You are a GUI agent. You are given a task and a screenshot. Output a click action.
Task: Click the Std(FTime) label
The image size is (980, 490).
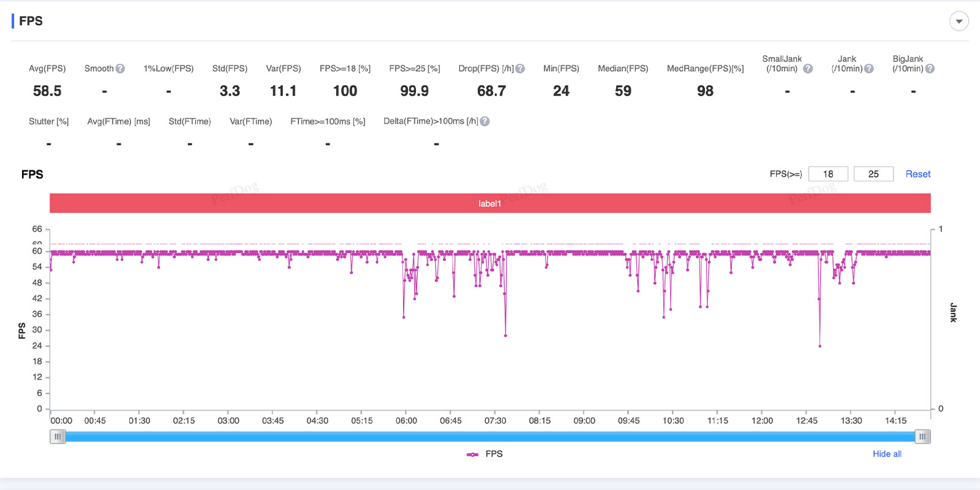tap(190, 121)
